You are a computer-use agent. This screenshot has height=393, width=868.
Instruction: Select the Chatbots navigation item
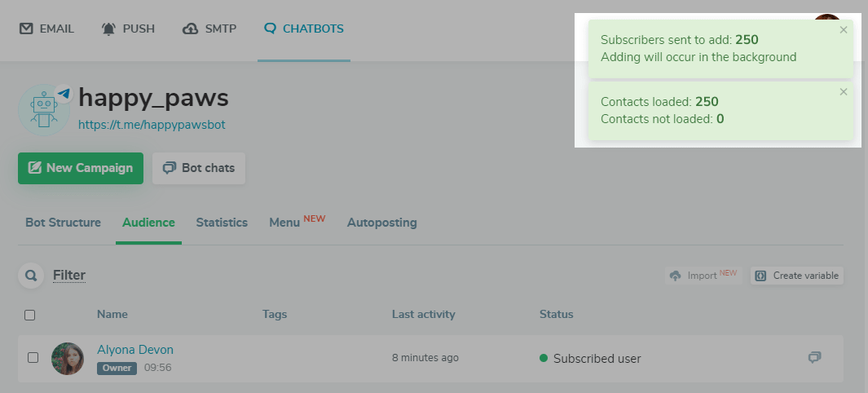click(x=304, y=29)
